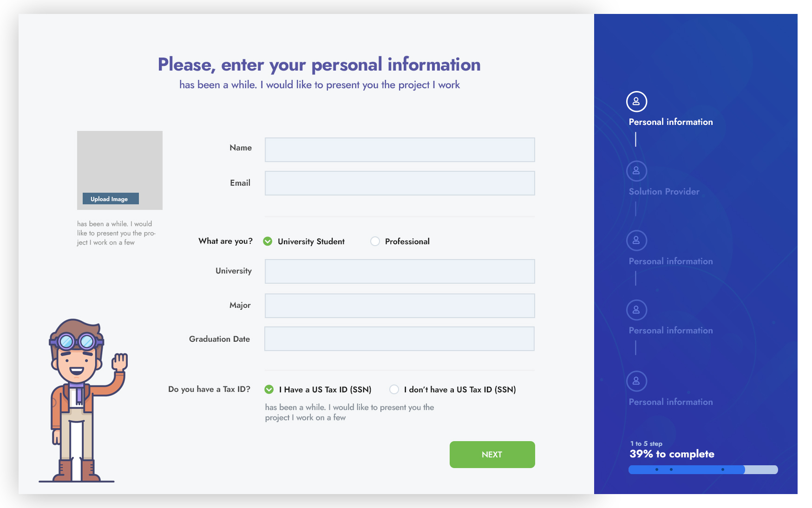Image resolution: width=812 pixels, height=508 pixels.
Task: Click the Major text field
Action: [399, 306]
